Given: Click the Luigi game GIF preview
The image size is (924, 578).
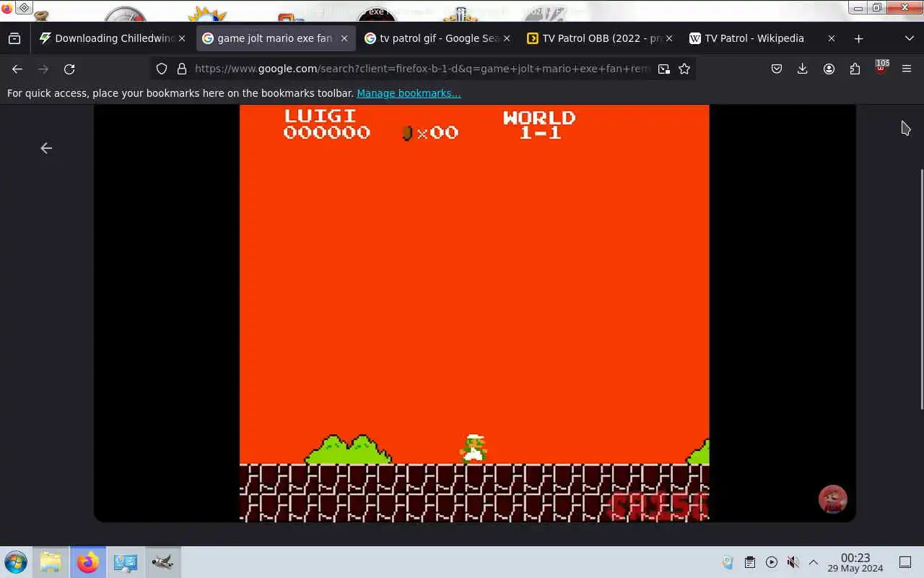Looking at the screenshot, I should [x=474, y=313].
